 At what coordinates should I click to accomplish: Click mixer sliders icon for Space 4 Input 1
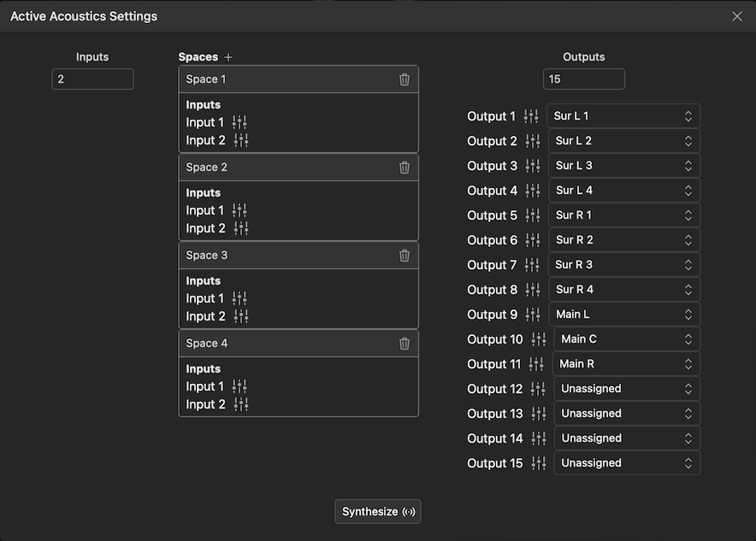click(x=239, y=386)
